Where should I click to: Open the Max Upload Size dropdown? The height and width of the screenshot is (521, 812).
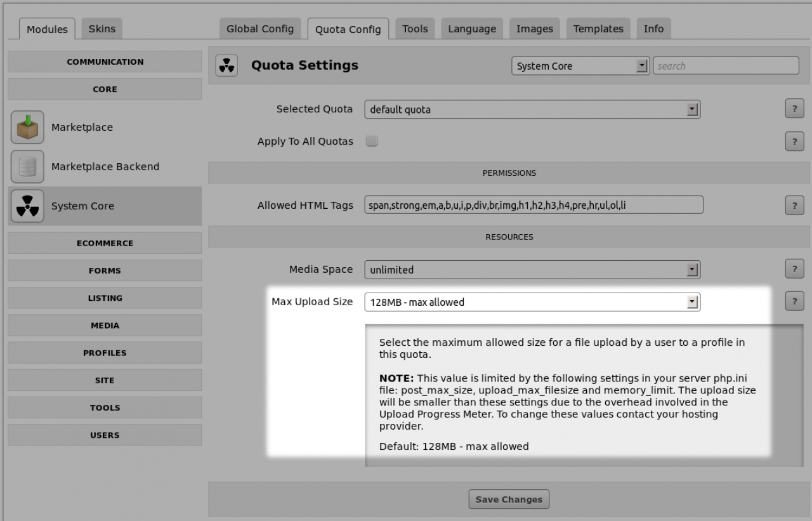[532, 302]
